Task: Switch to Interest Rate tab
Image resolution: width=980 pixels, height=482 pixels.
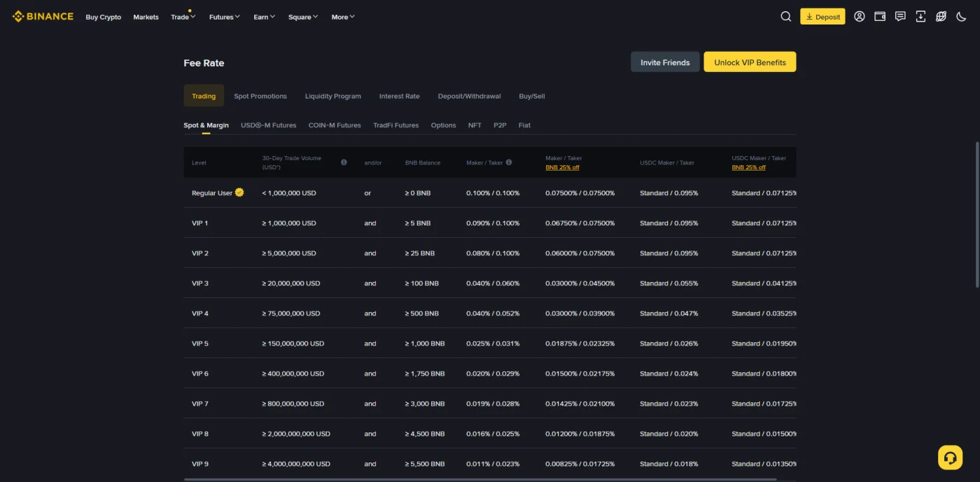Action: 399,96
